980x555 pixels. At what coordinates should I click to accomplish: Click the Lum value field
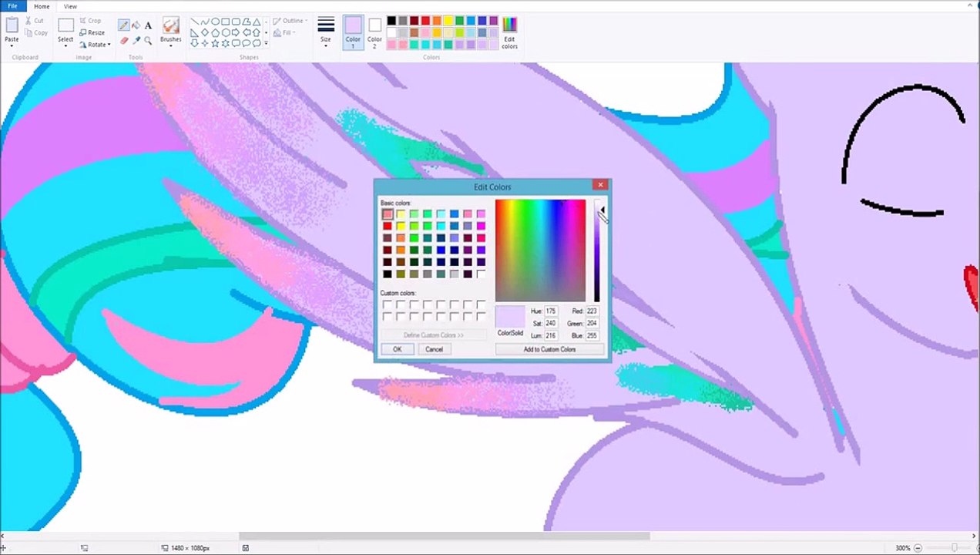coord(551,335)
